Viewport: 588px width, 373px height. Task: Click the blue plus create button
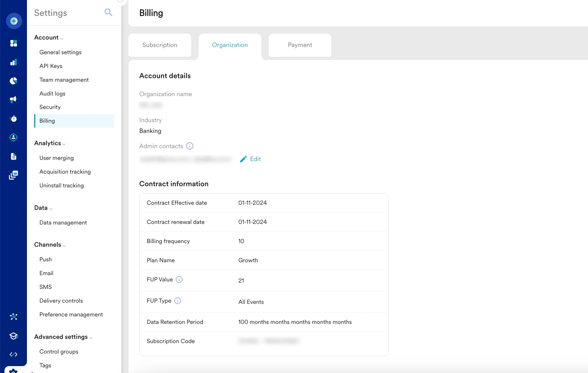pos(14,21)
